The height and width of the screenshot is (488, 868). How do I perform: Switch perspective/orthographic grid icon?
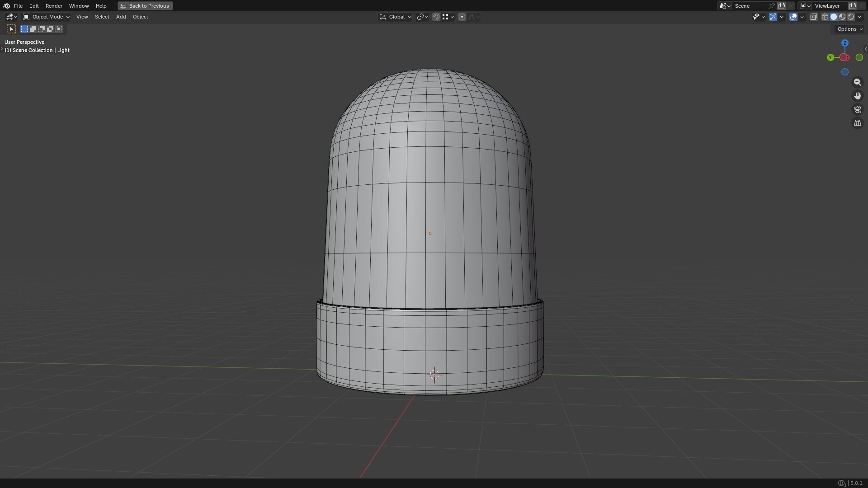[857, 123]
